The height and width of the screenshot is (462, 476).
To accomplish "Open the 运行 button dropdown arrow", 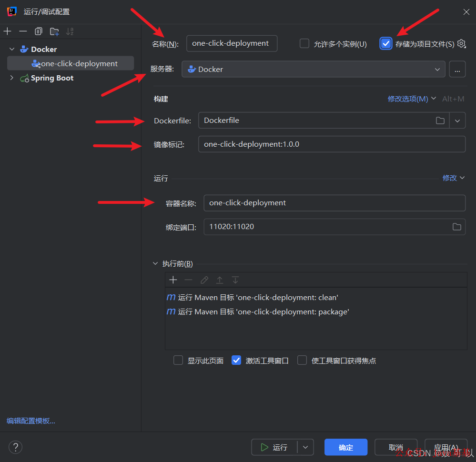I will (305, 447).
